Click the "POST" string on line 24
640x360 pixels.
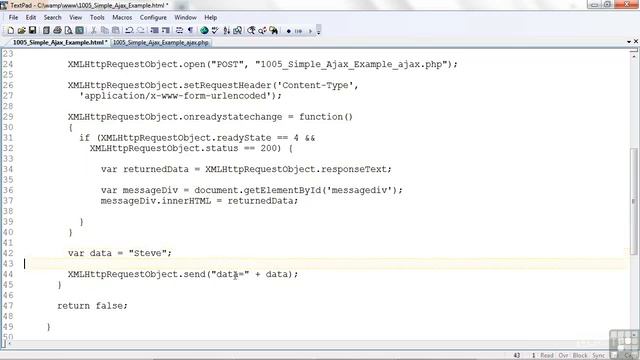227,64
